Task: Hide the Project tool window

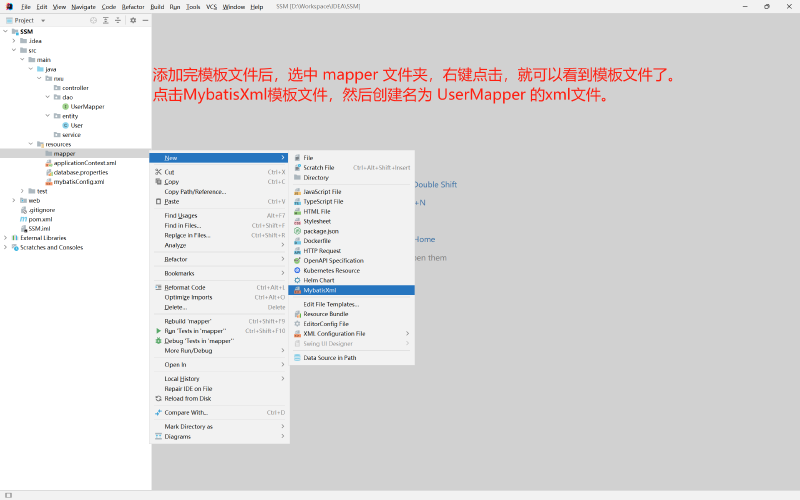Action: pyautogui.click(x=145, y=20)
